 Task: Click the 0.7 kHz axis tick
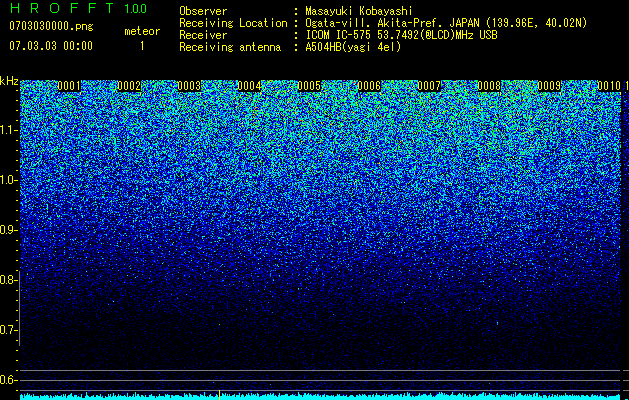pyautogui.click(x=9, y=330)
